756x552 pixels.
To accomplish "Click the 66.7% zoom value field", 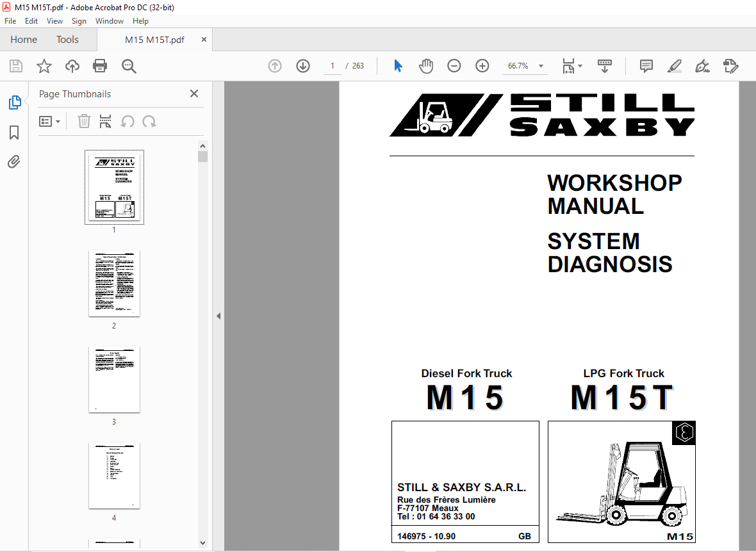I will click(518, 66).
